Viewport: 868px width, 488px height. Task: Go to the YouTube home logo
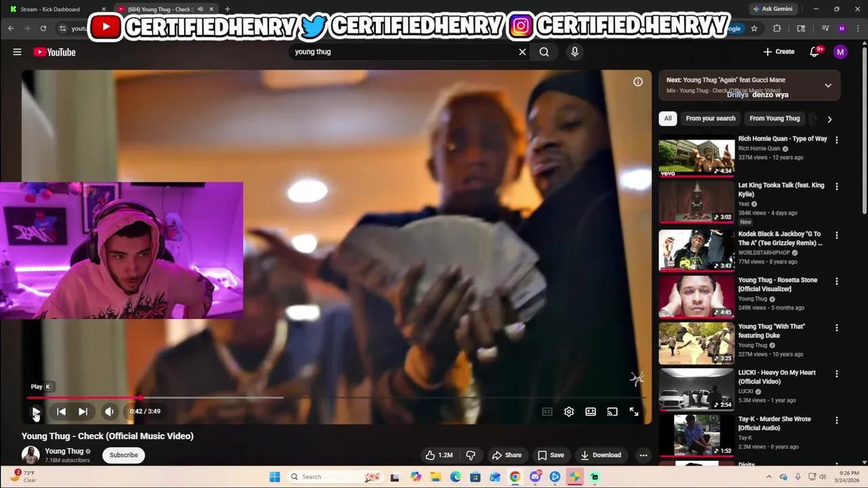(x=54, y=52)
